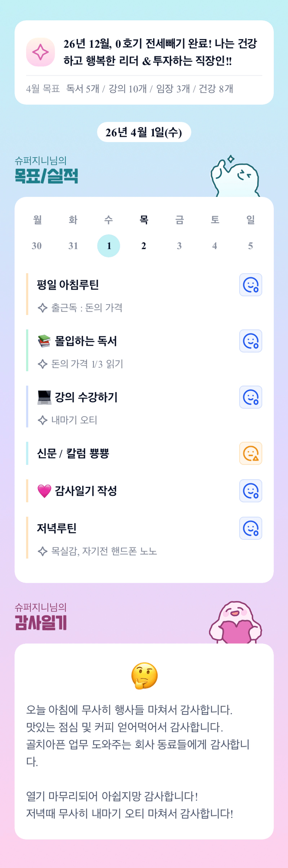Select Sunday 5 in week calendar
This screenshot has height=868, width=288.
point(250,246)
